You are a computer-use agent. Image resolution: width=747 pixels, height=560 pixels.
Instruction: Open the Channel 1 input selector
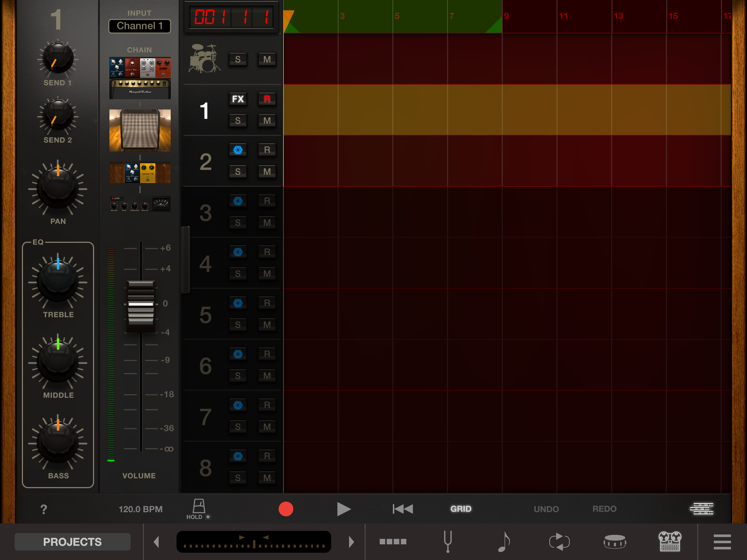[x=140, y=26]
